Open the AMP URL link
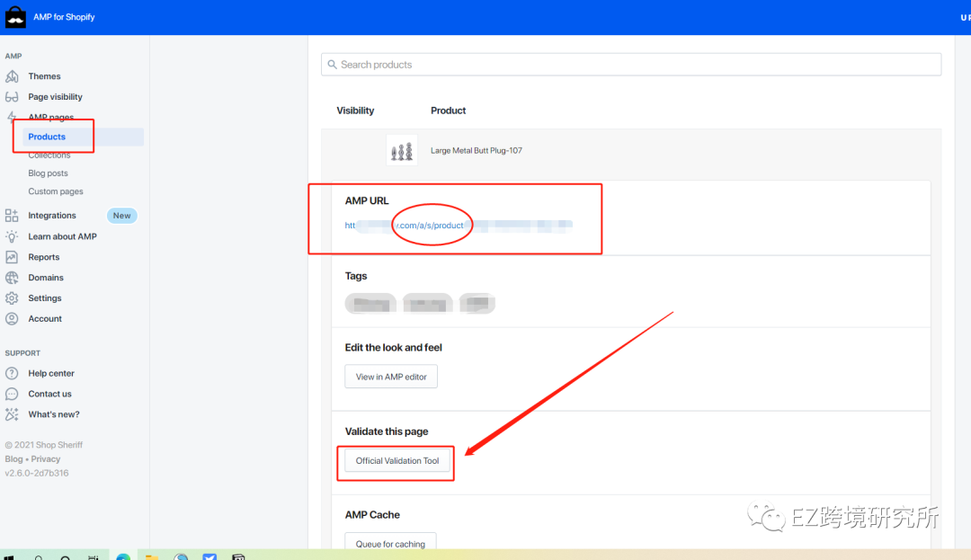This screenshot has width=971, height=560. pyautogui.click(x=459, y=226)
